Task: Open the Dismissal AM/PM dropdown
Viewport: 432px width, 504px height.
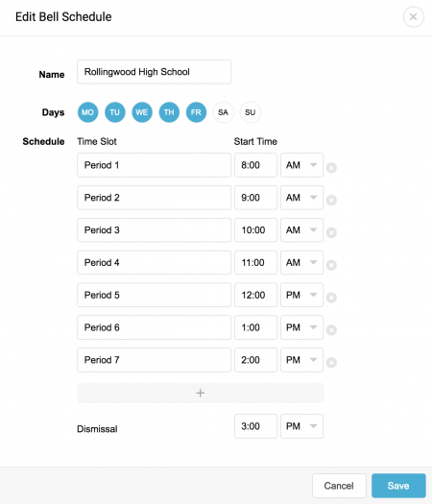Action: coord(301,426)
